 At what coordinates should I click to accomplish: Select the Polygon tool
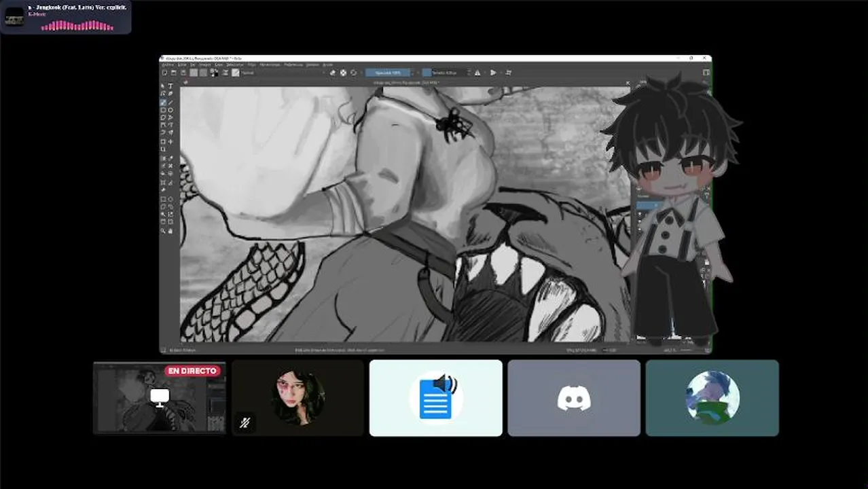[163, 117]
